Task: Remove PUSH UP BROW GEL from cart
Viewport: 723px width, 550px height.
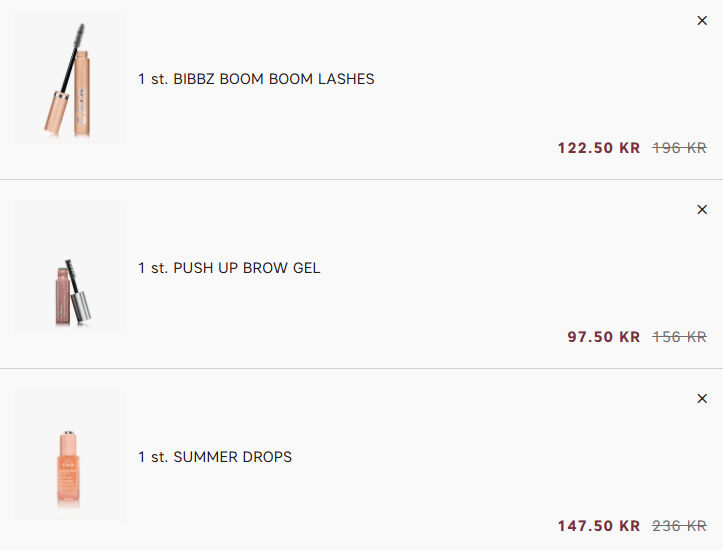Action: click(702, 210)
